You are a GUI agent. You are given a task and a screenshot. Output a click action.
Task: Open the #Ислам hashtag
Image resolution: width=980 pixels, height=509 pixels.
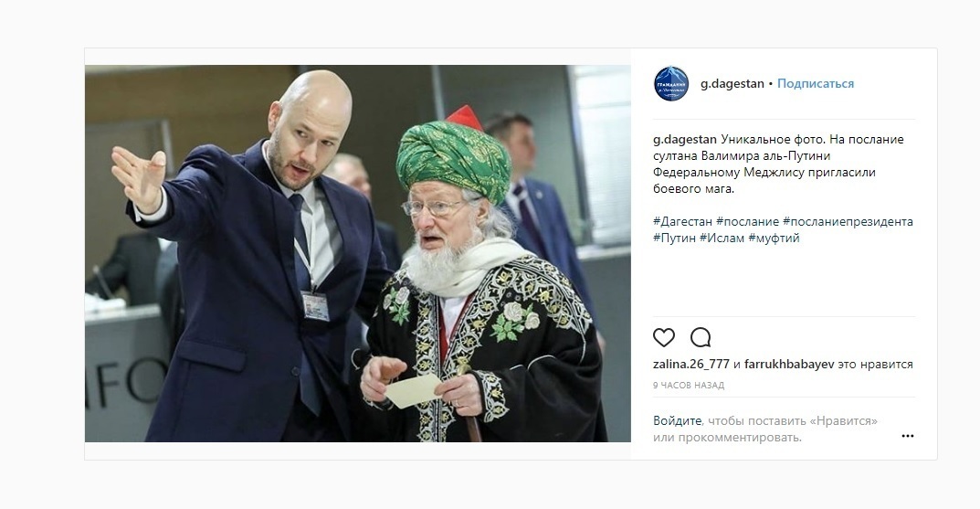pyautogui.click(x=722, y=238)
